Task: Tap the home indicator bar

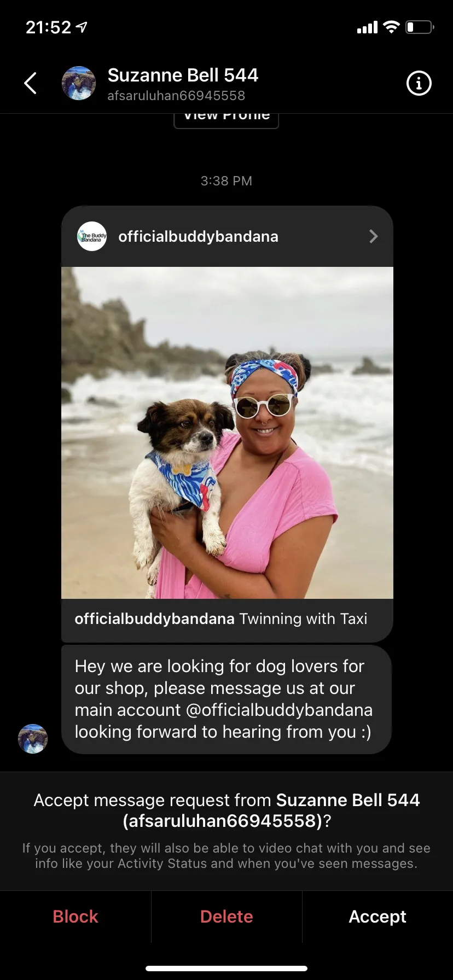Action: click(226, 969)
